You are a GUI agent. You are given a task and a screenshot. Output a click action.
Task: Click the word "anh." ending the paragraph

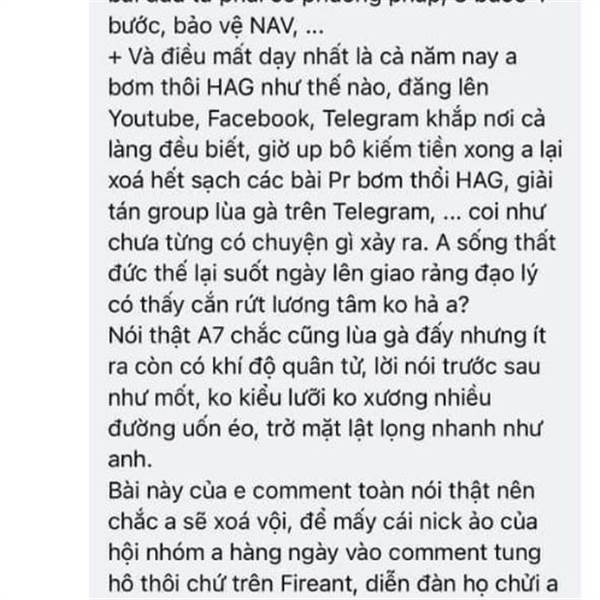[130, 460]
